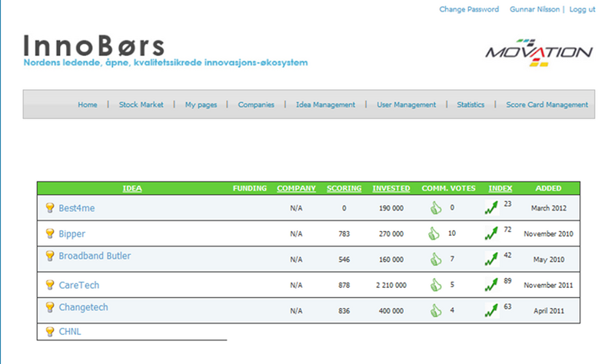Sort the table by INVESTED column
This screenshot has width=615, height=364.
coord(391,188)
